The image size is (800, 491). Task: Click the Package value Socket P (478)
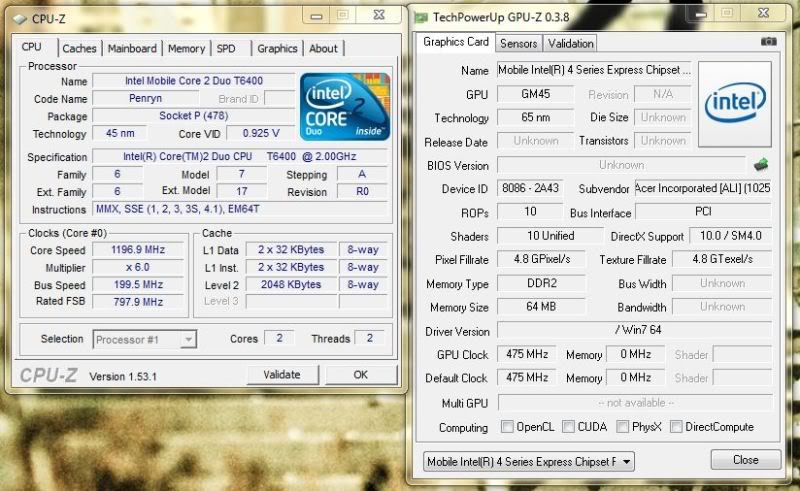pyautogui.click(x=193, y=116)
